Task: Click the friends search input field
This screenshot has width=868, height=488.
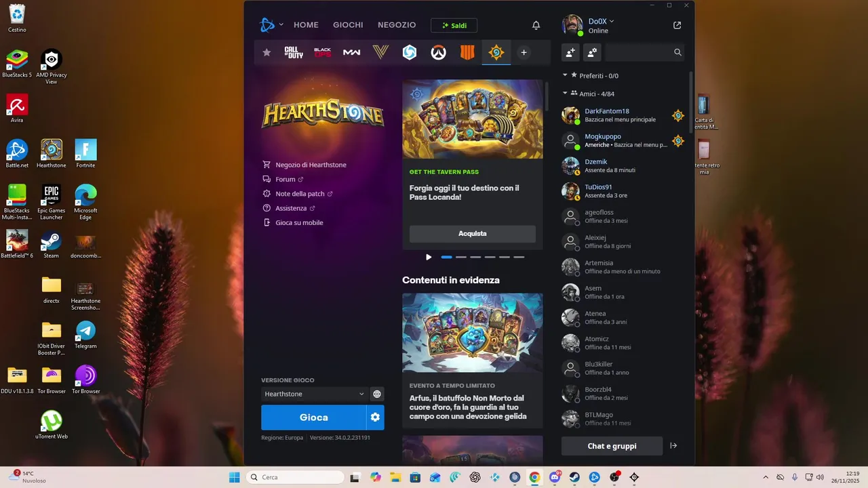Action: point(638,52)
